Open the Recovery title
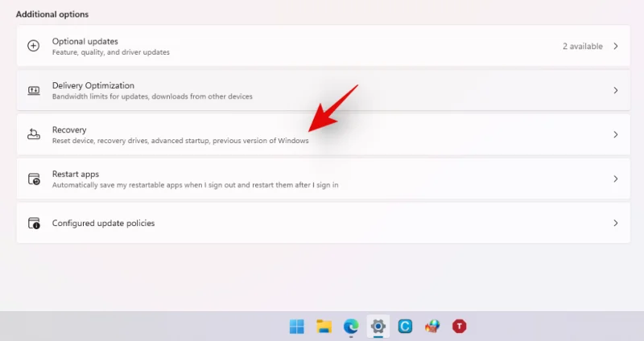This screenshot has height=341, width=644. [69, 129]
